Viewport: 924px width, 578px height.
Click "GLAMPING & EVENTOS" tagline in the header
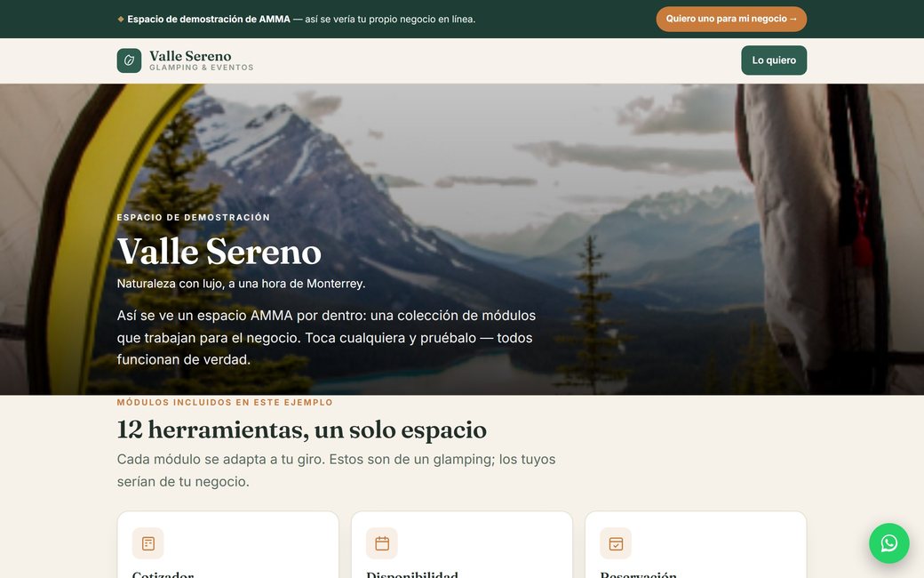tap(202, 68)
